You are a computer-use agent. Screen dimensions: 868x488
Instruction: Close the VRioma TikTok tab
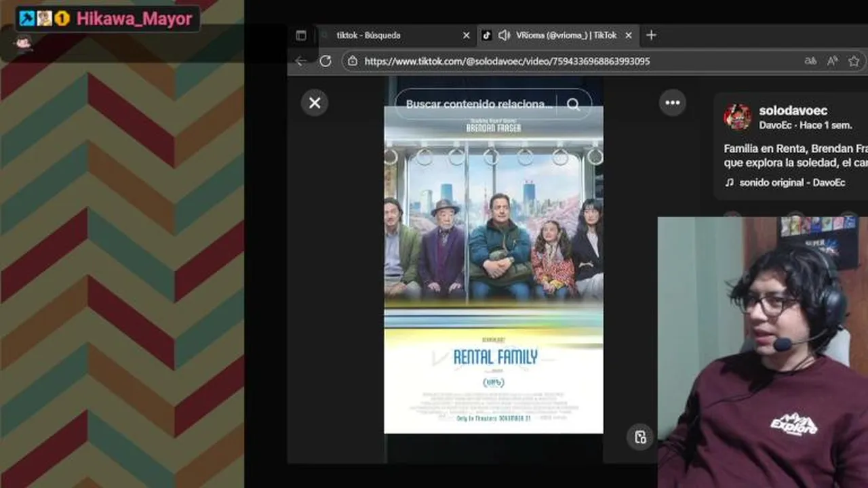tap(629, 35)
